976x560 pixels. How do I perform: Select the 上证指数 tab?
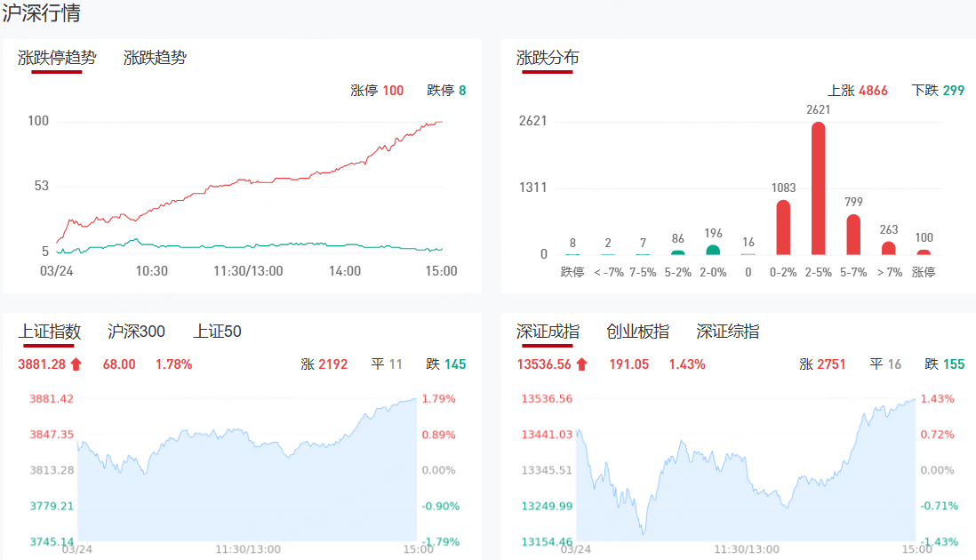(50, 332)
